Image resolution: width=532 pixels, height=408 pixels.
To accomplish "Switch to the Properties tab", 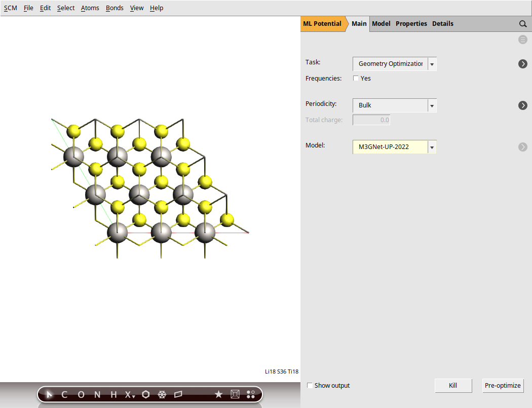I will pyautogui.click(x=411, y=23).
